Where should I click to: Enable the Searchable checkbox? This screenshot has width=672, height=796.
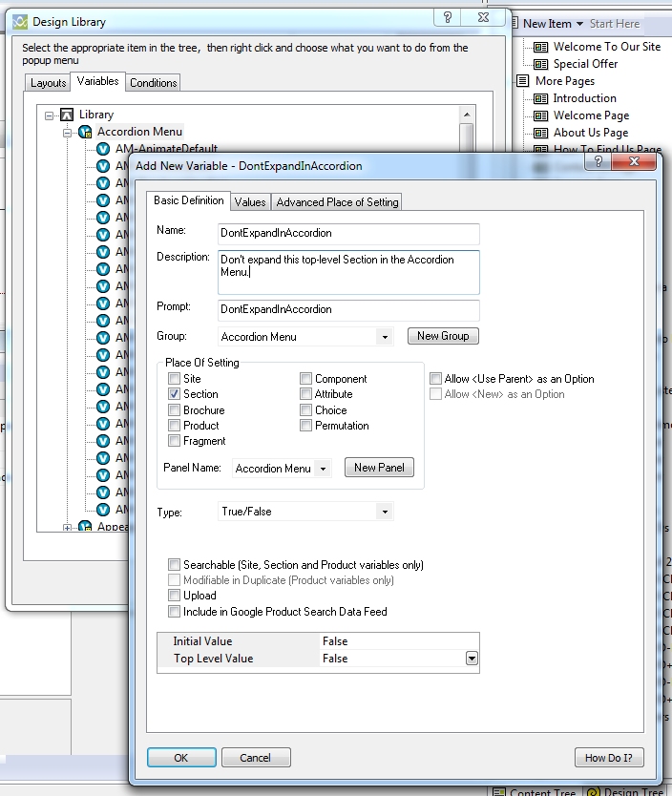[x=175, y=565]
